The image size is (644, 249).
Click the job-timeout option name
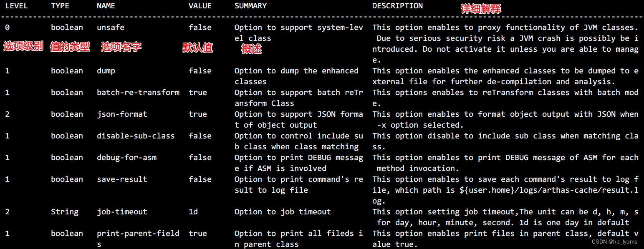click(x=122, y=212)
